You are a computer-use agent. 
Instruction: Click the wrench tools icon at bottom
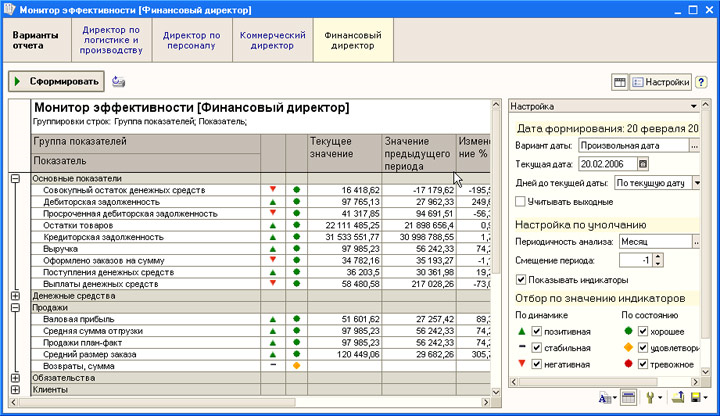pos(652,398)
